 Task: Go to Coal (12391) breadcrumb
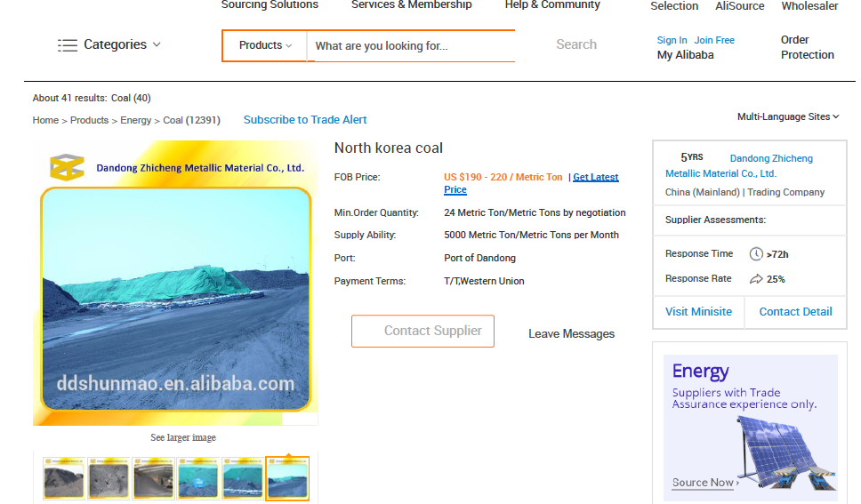click(x=191, y=120)
